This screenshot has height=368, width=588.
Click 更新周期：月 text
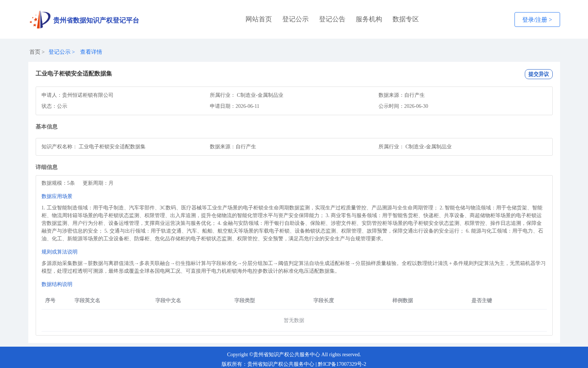pyautogui.click(x=98, y=183)
